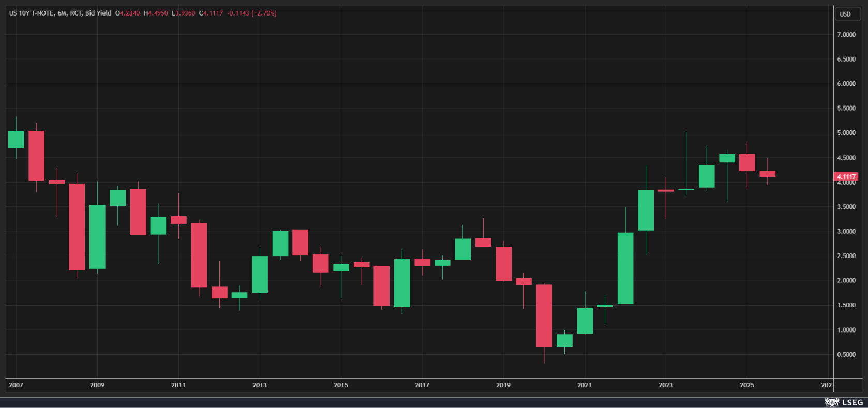Open the USD currency selector
868x408 pixels.
point(845,14)
